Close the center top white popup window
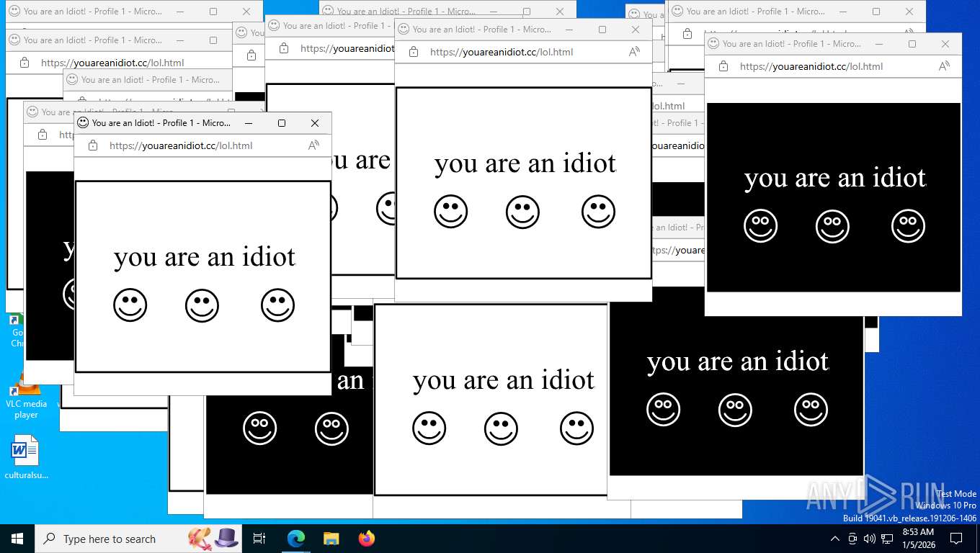This screenshot has height=553, width=980. click(636, 30)
